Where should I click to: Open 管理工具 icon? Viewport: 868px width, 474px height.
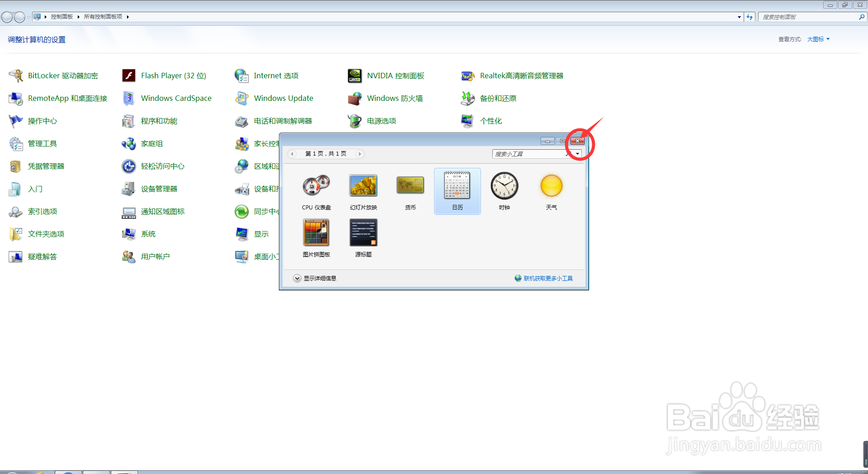point(16,143)
